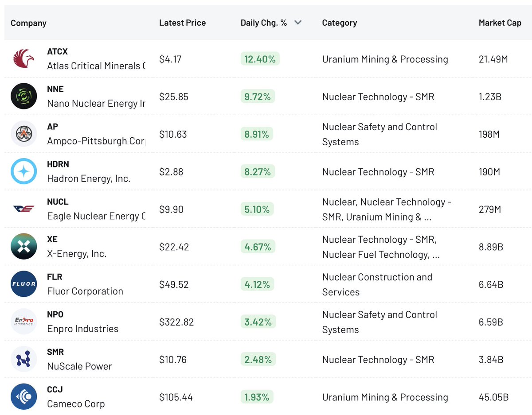Viewport: 532px width, 415px height.
Task: Open the NNE ticker link
Action: click(x=55, y=89)
